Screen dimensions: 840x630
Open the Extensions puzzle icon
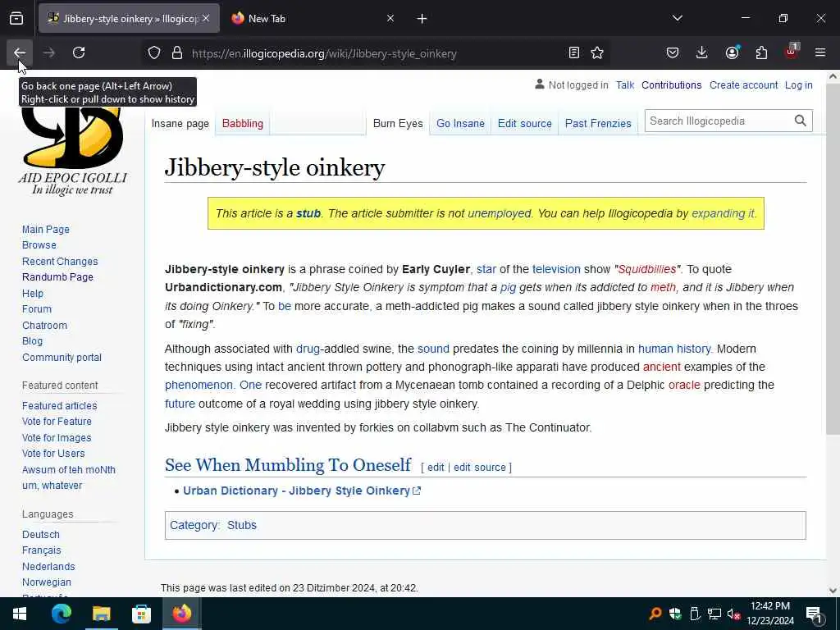(761, 52)
